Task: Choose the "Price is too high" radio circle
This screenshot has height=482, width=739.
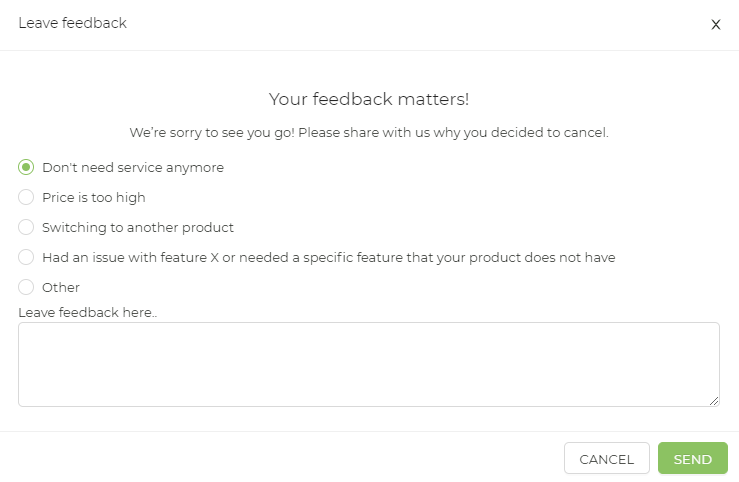Action: point(26,197)
